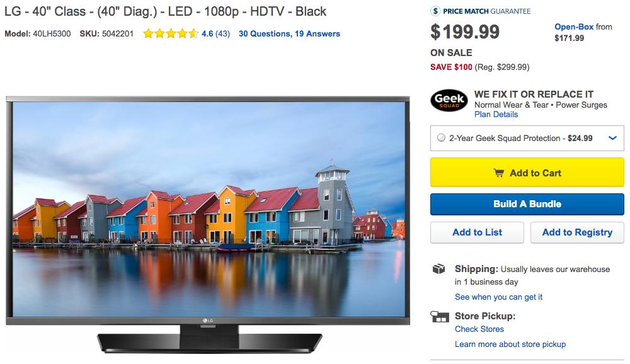Open Geek Squad Plan Details
630x364 pixels.
point(496,115)
